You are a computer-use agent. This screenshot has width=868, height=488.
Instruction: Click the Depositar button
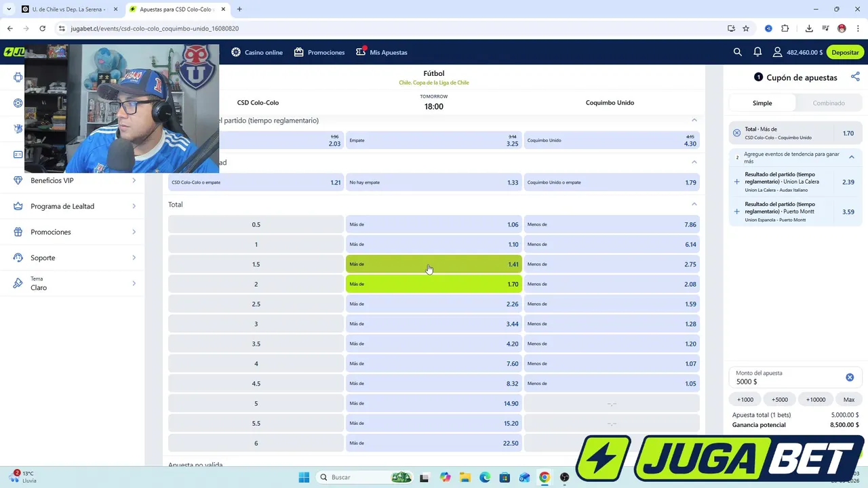[x=845, y=52]
